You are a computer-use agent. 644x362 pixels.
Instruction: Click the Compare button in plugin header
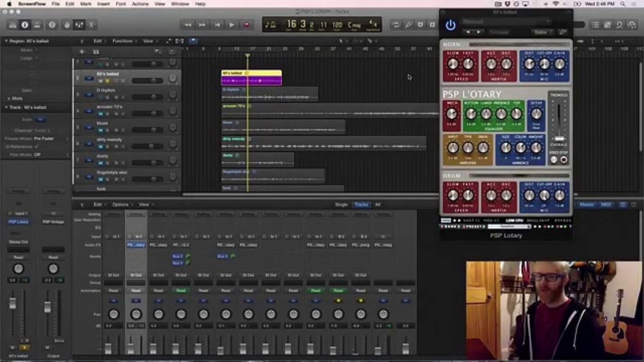pos(499,32)
